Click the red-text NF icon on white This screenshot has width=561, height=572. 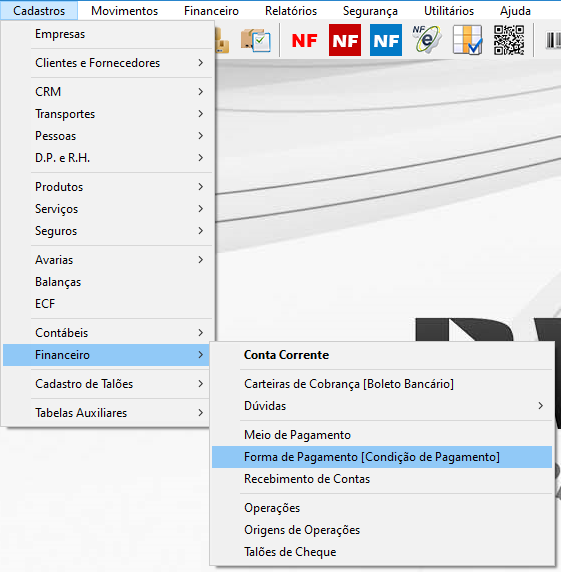pos(304,40)
